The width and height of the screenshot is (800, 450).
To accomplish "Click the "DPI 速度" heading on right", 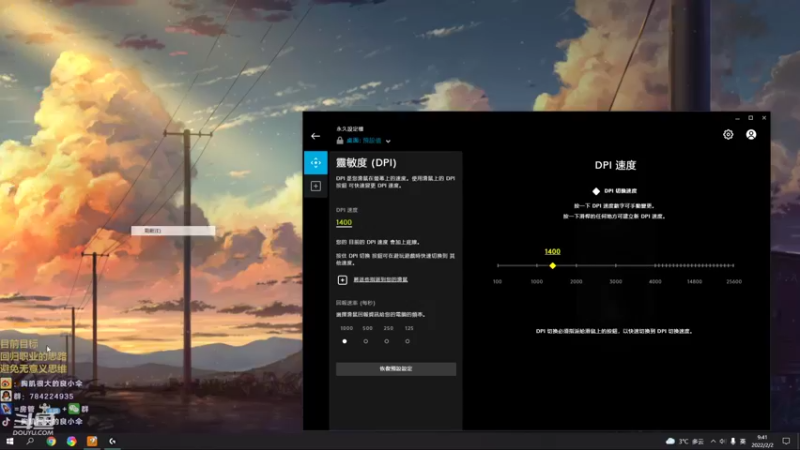I will tap(615, 165).
